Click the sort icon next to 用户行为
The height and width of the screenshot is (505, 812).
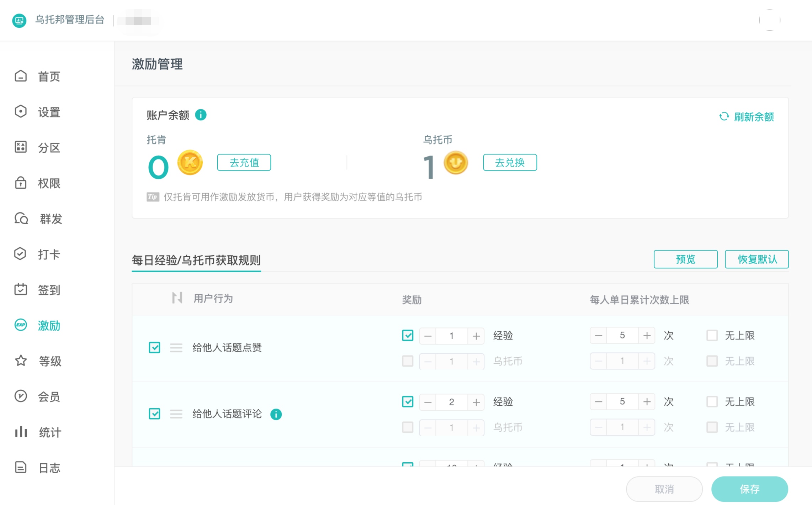coord(177,298)
